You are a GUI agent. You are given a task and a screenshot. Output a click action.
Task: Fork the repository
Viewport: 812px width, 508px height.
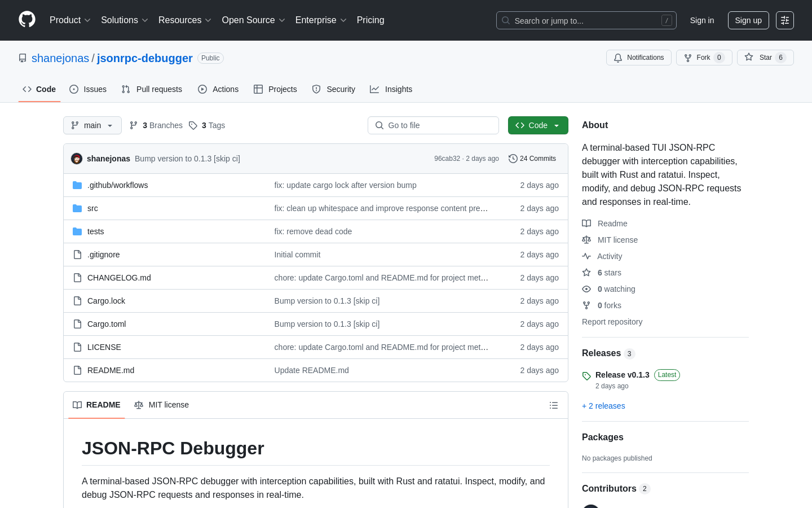click(704, 58)
